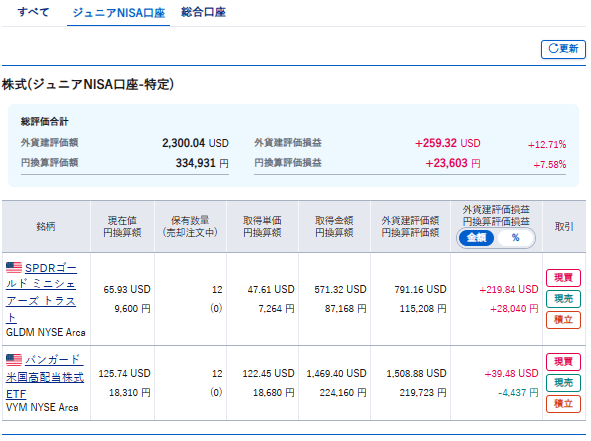Click the 保有数量 column header
This screenshot has width=591, height=441.
coord(190,227)
